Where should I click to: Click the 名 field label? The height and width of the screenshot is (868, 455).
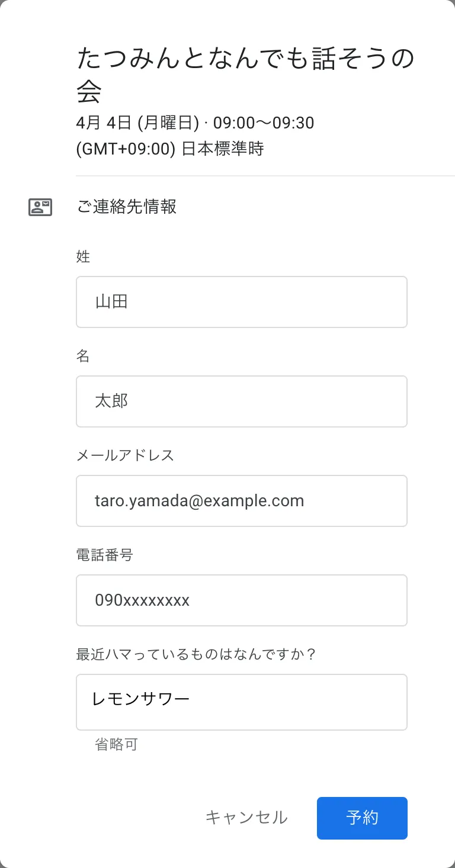(x=83, y=356)
